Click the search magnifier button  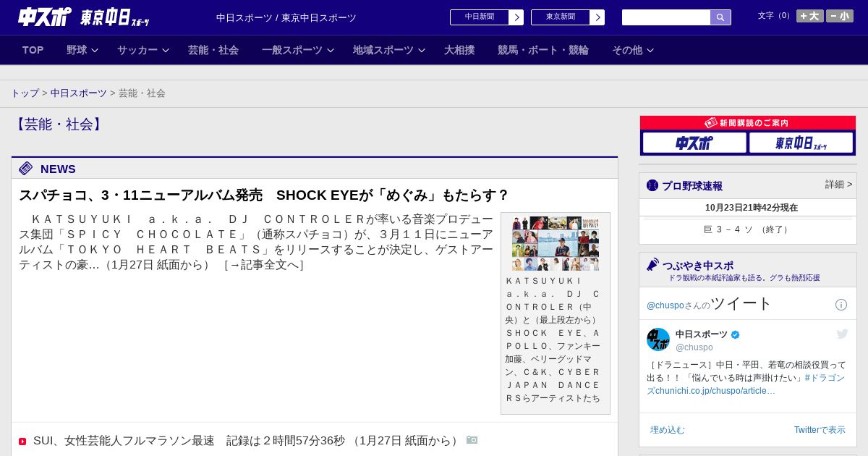(720, 17)
